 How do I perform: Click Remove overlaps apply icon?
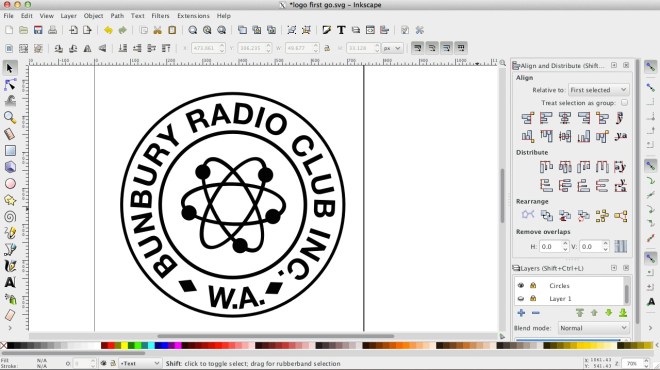[620, 246]
